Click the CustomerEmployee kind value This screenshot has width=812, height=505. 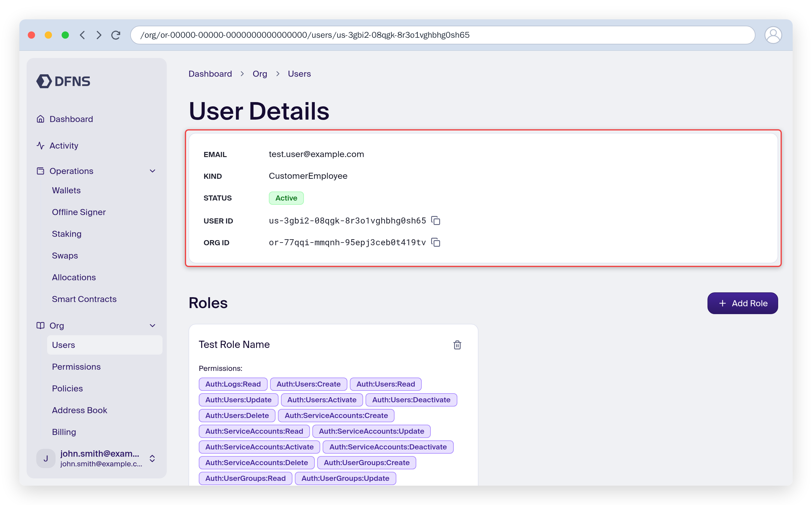(x=308, y=176)
